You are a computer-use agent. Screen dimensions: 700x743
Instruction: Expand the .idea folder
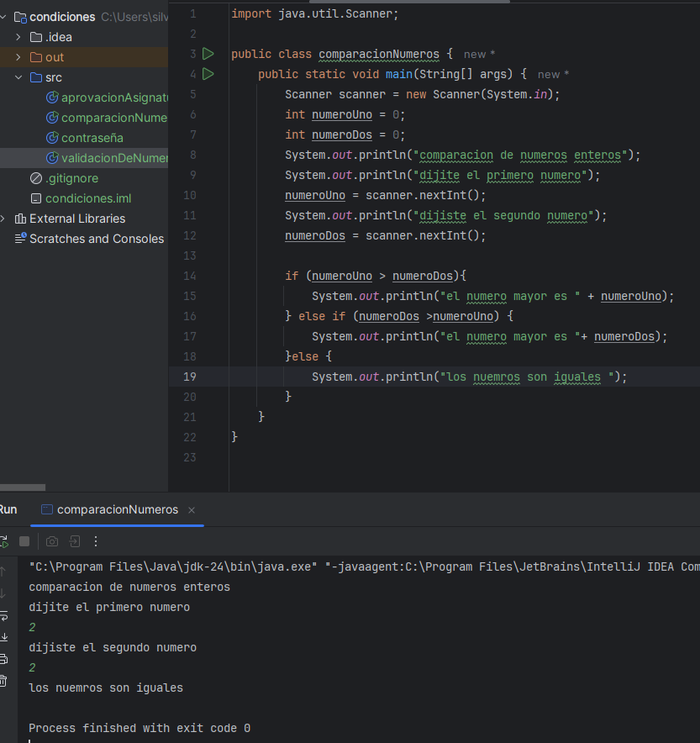[18, 37]
